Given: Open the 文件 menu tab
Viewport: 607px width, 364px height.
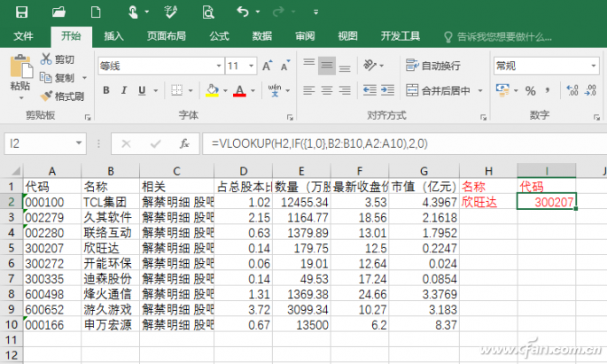Looking at the screenshot, I should tap(23, 36).
